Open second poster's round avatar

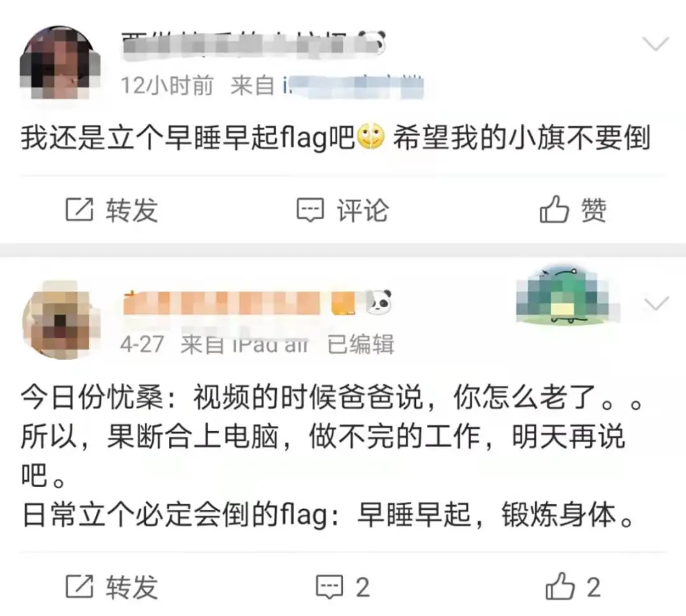click(61, 320)
